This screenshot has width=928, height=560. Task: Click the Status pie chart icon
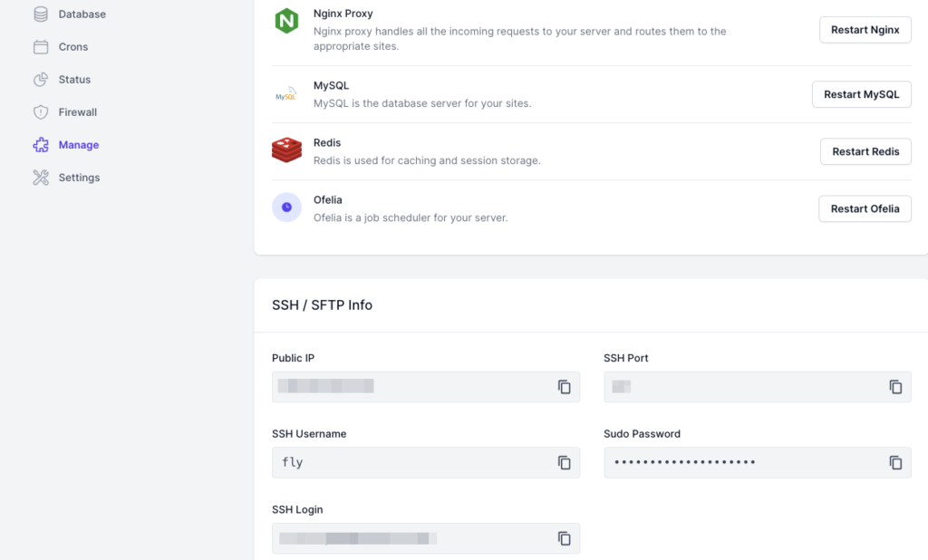[x=41, y=79]
